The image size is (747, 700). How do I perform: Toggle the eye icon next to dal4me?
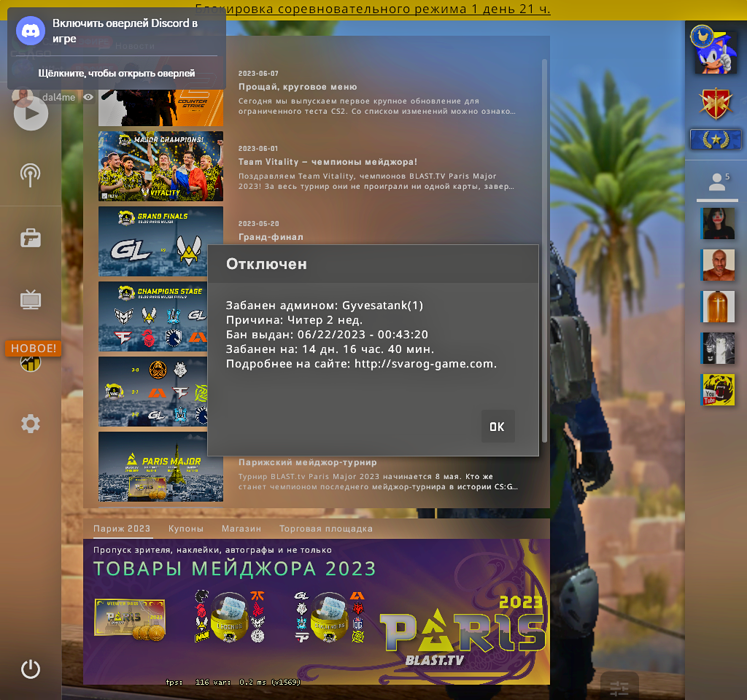point(88,97)
